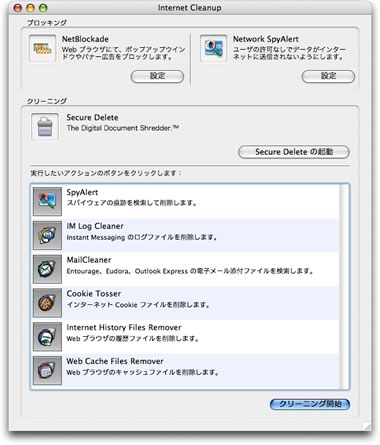
Task: Minimize the Internet Cleanup window
Action: click(30, 8)
